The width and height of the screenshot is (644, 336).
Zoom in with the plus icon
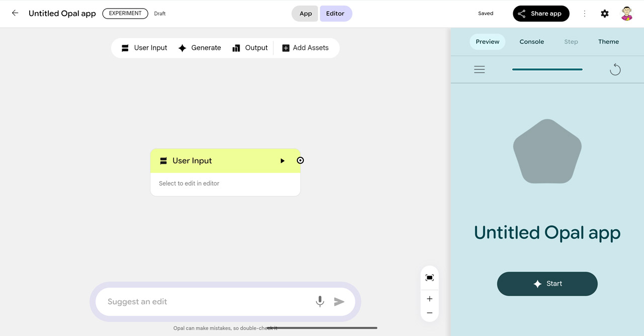pos(430,299)
